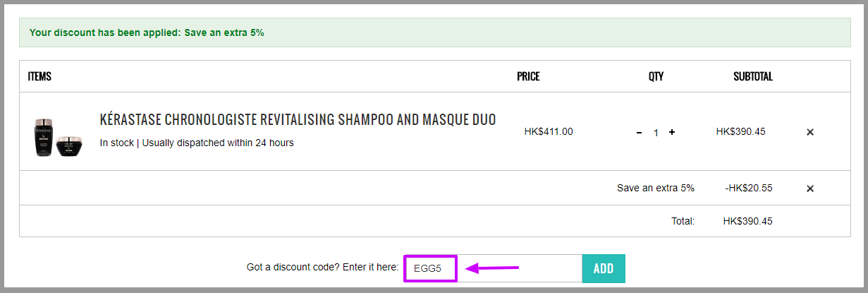Click the -HK$20.55 discount amount
This screenshot has height=293, width=868.
click(x=749, y=188)
